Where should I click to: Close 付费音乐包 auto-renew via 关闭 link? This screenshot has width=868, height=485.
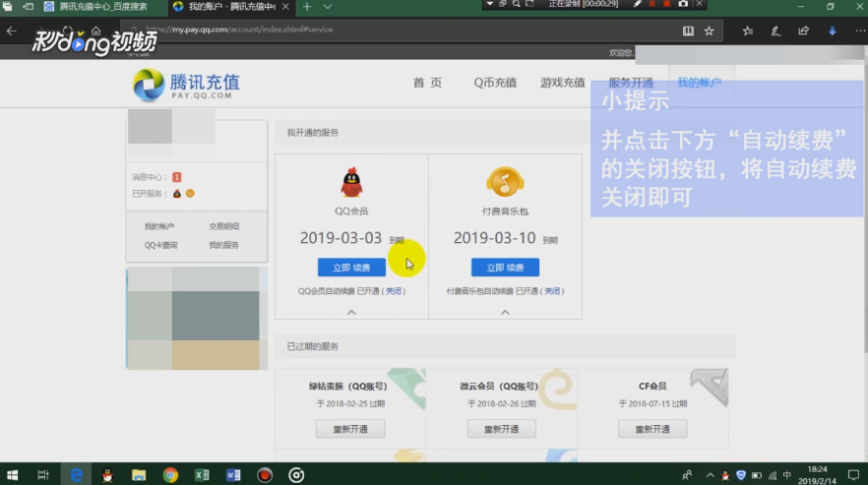click(x=552, y=291)
